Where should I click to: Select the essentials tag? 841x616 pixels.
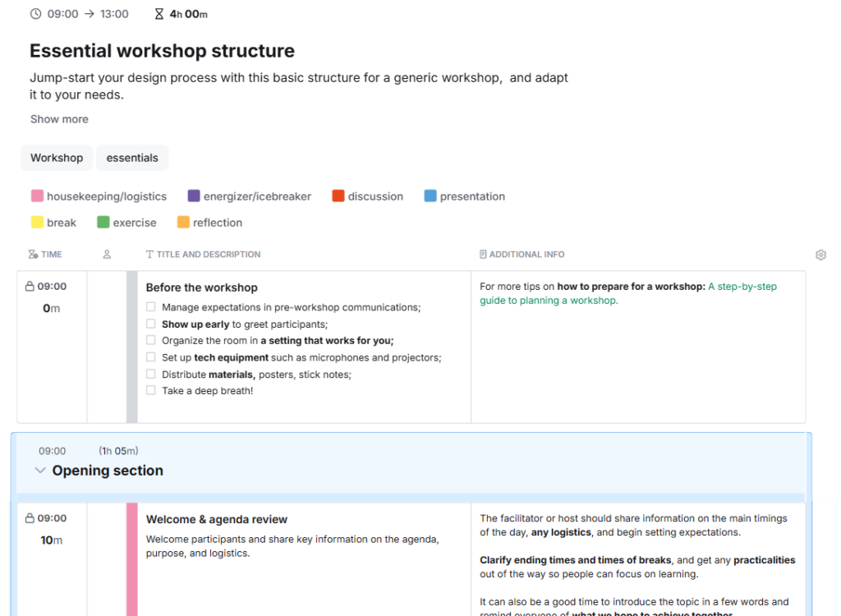point(132,157)
